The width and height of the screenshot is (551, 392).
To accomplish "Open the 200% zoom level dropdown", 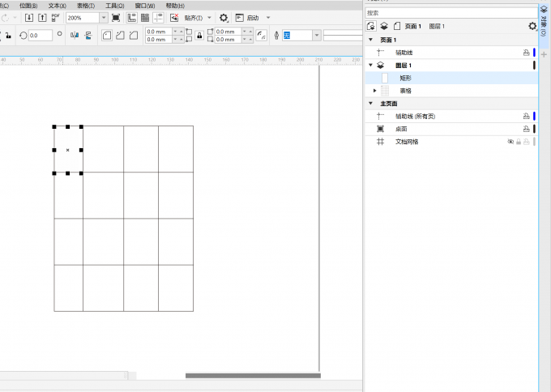I will point(104,18).
